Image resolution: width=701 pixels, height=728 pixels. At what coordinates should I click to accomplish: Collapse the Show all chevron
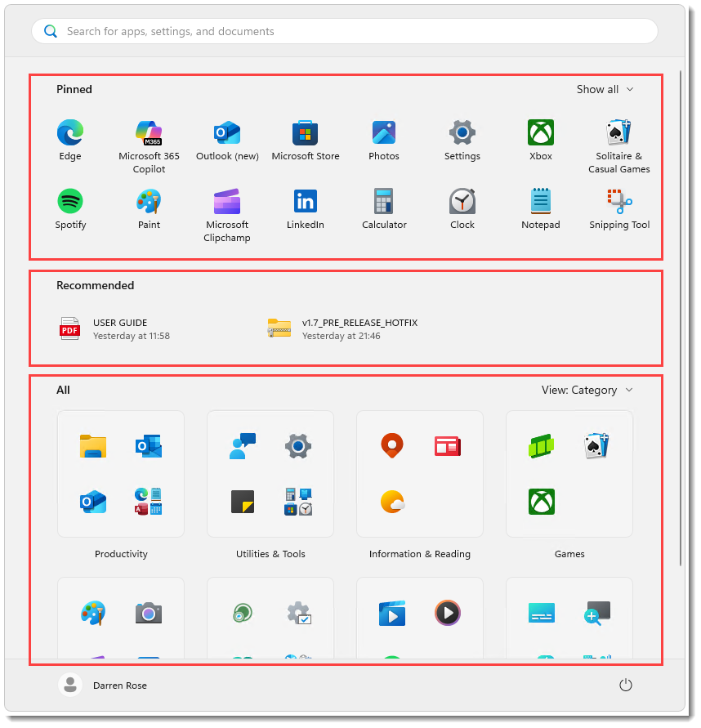click(628, 90)
